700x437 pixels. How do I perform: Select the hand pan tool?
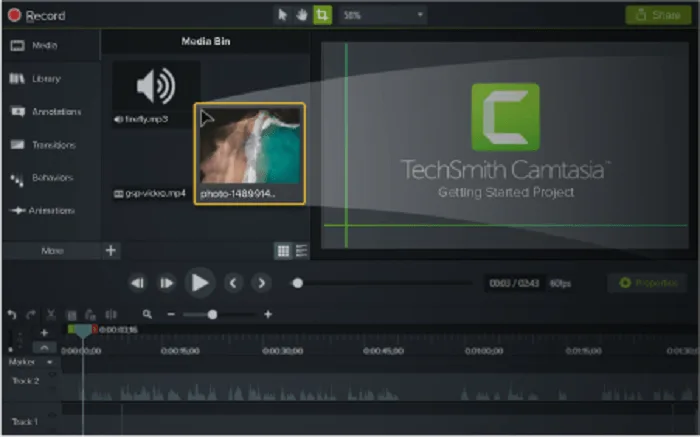click(x=301, y=15)
